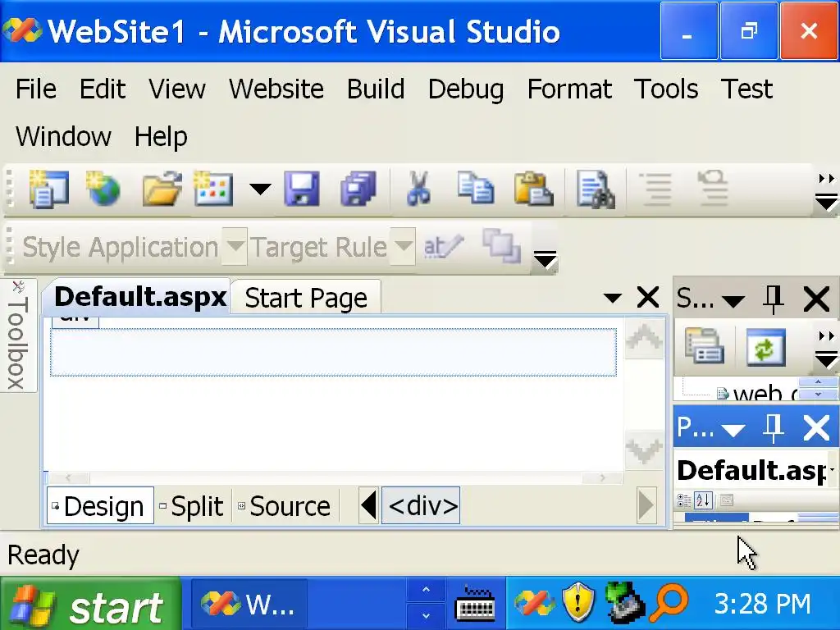
Task: Click the Find in Files binoculars icon
Action: (596, 189)
